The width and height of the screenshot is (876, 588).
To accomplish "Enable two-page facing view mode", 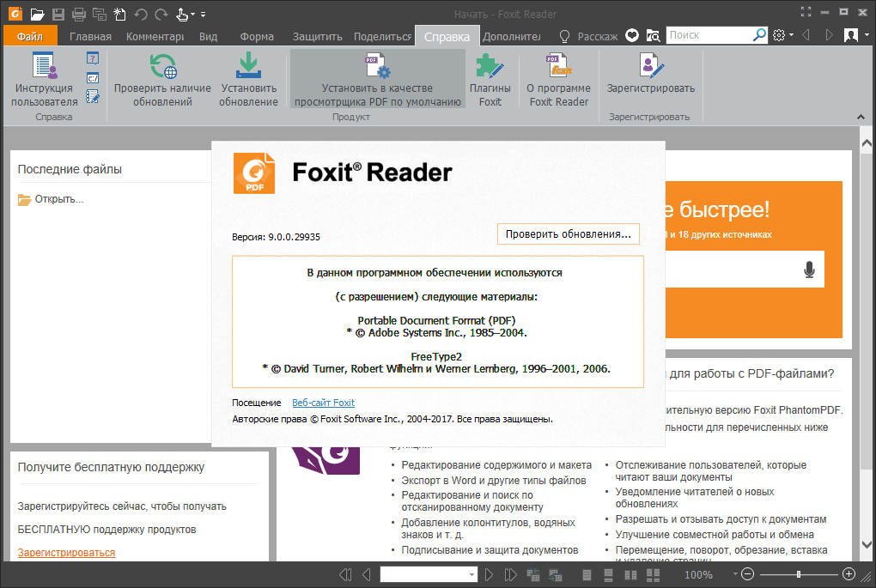I will pos(631,574).
